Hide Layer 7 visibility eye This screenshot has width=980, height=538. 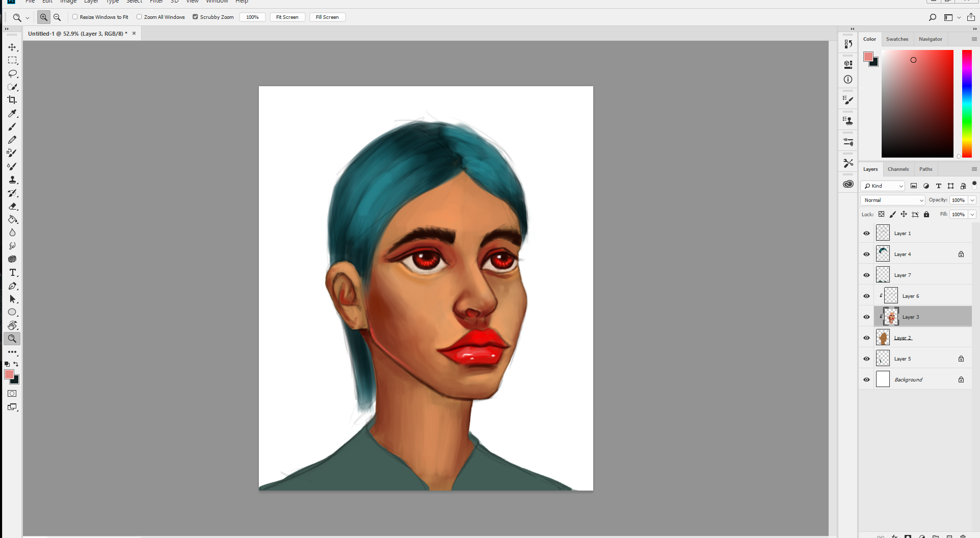[866, 275]
